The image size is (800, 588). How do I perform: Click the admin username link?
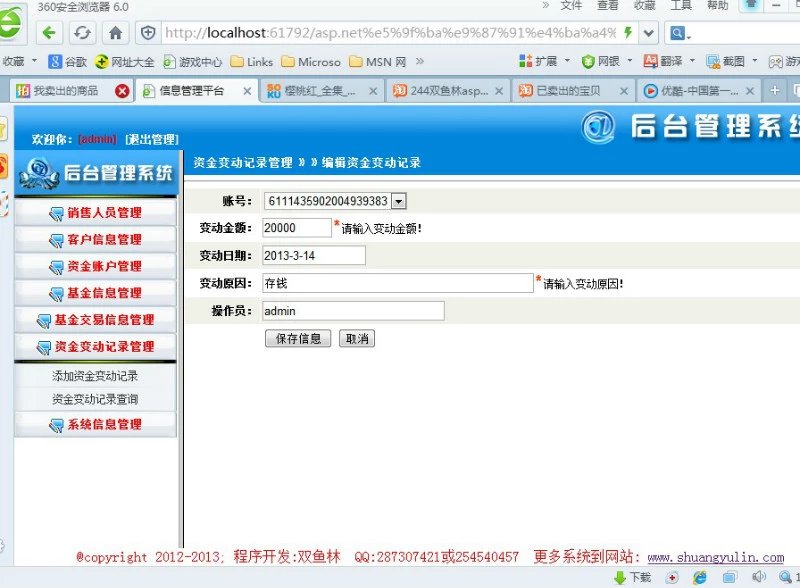97,139
